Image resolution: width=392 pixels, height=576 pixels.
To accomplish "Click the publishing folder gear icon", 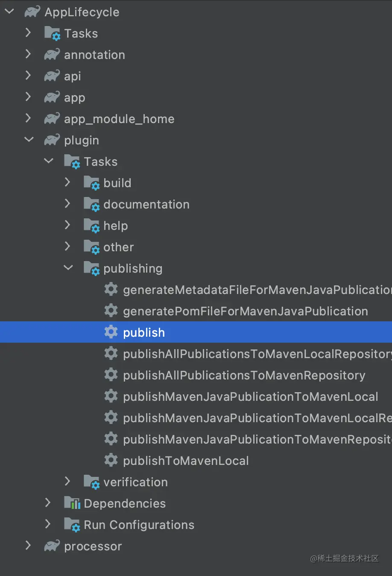I will pyautogui.click(x=92, y=269).
